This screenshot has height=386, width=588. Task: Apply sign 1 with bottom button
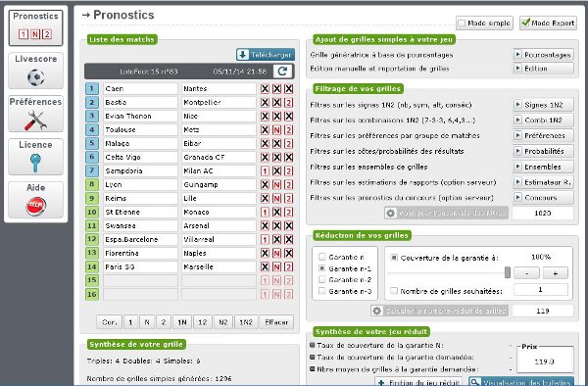click(130, 322)
